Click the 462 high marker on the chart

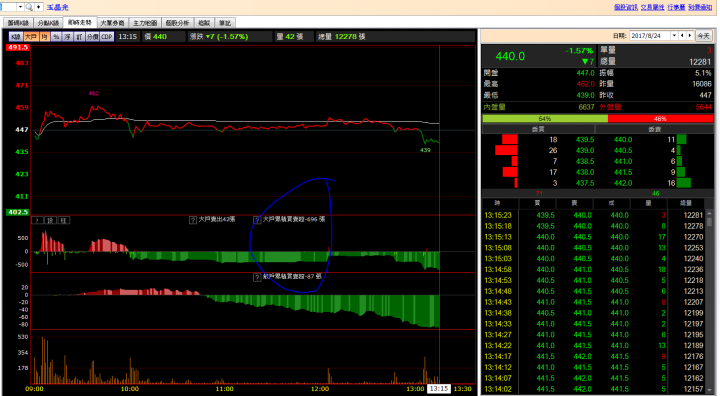94,93
